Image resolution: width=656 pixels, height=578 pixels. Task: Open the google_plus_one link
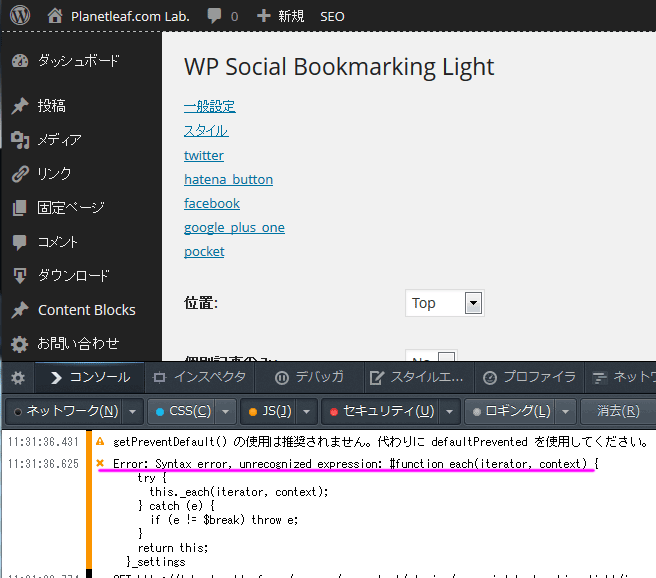(x=234, y=228)
